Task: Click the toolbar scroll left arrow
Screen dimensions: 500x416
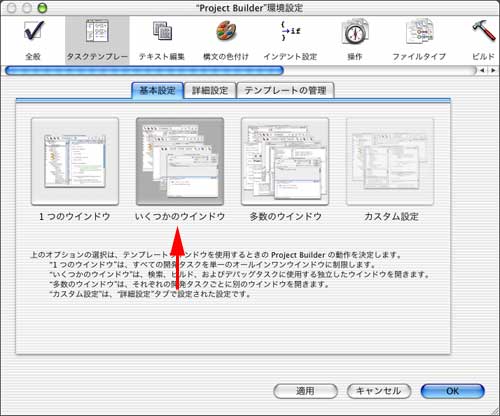Action: point(482,70)
